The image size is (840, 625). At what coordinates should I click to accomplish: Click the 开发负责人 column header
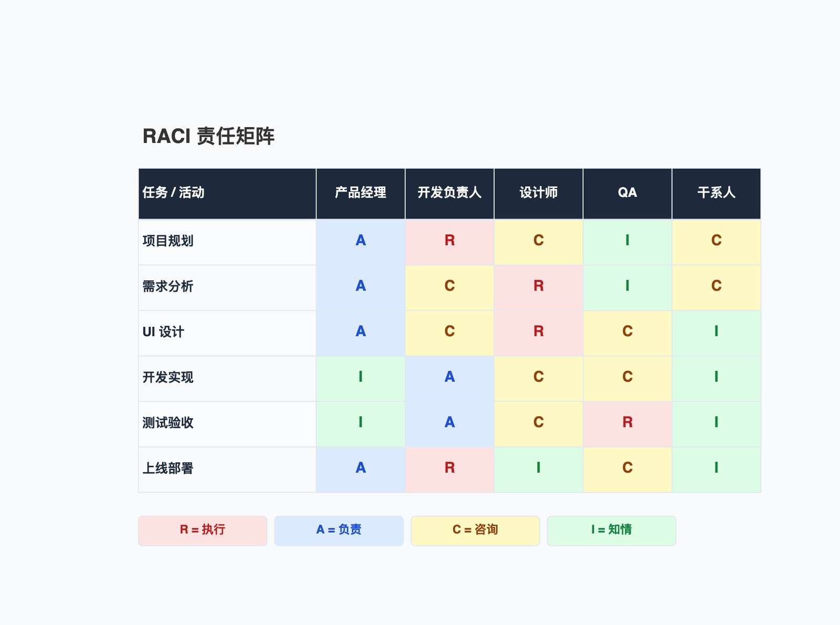[449, 193]
